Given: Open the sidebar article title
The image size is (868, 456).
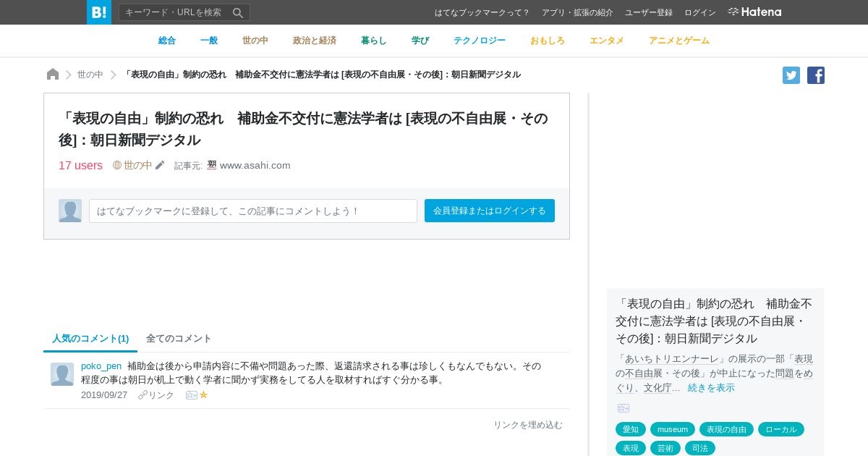Looking at the screenshot, I should pos(714,321).
